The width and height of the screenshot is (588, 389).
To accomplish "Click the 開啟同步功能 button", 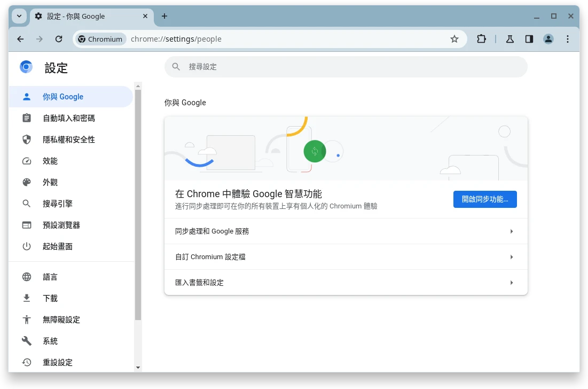I will click(x=485, y=199).
